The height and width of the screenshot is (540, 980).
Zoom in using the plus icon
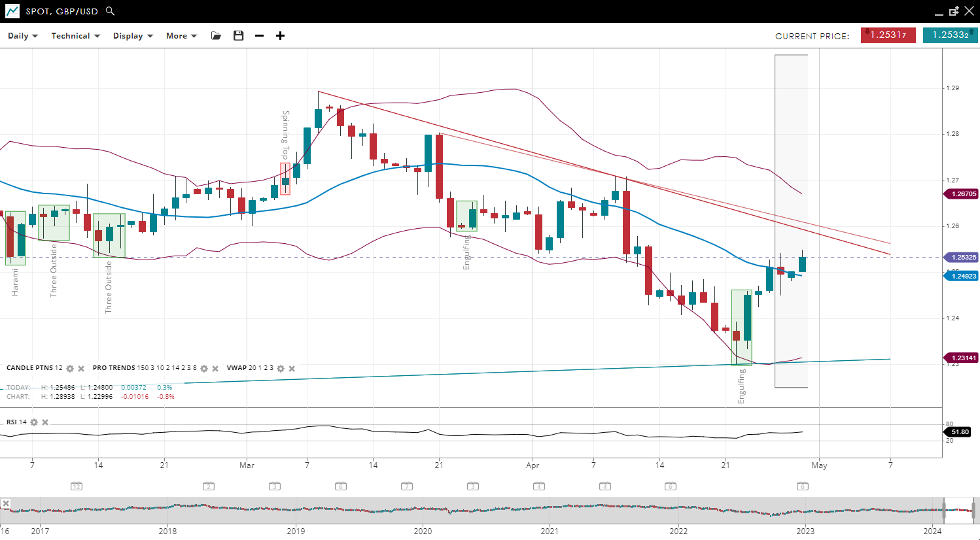(x=280, y=36)
